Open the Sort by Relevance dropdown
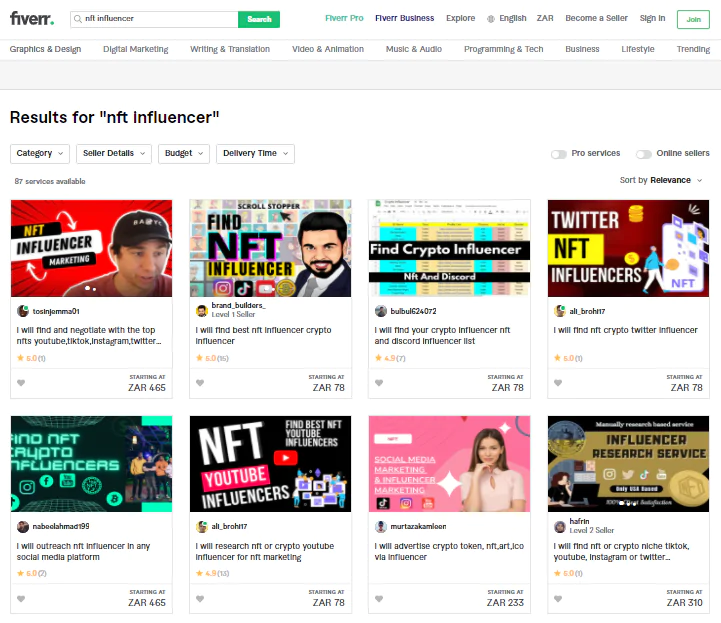Screen dimensions: 721x623 pyautogui.click(x=661, y=180)
